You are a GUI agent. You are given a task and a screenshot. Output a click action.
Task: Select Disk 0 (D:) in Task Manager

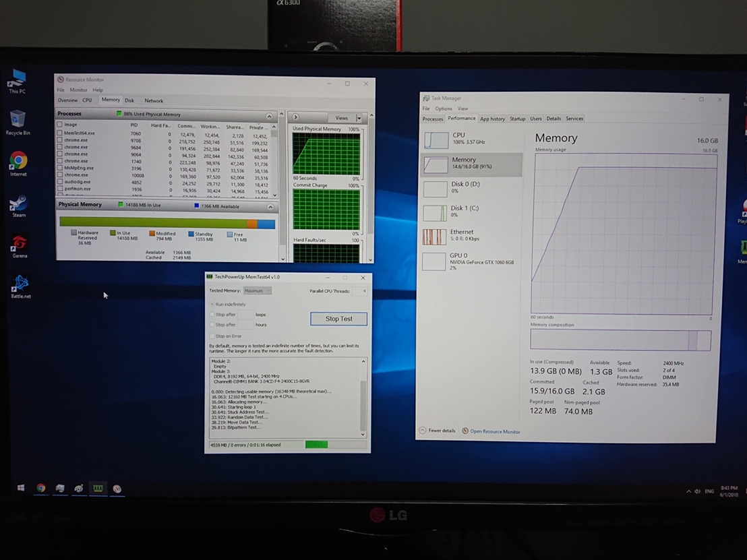435,189
